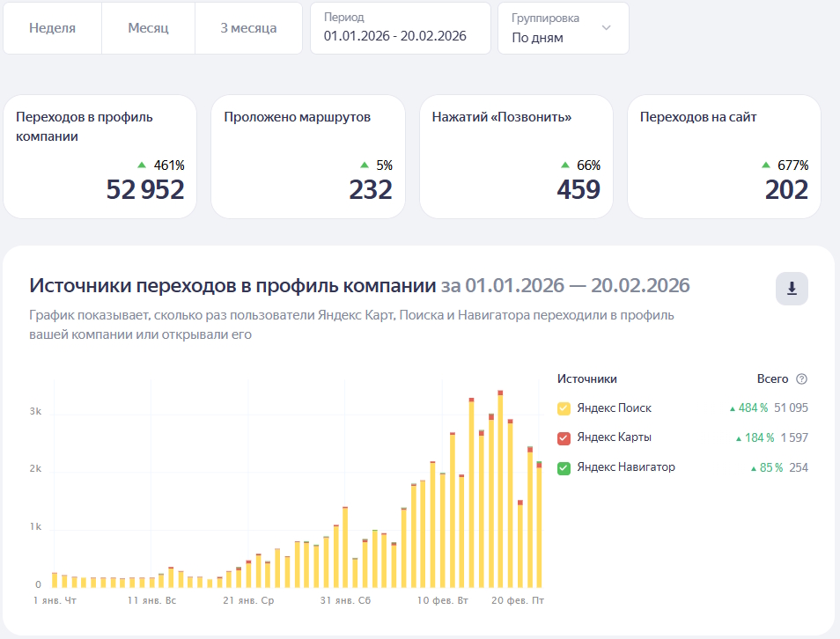Click the Всего column header
The height and width of the screenshot is (639, 840).
click(x=772, y=379)
